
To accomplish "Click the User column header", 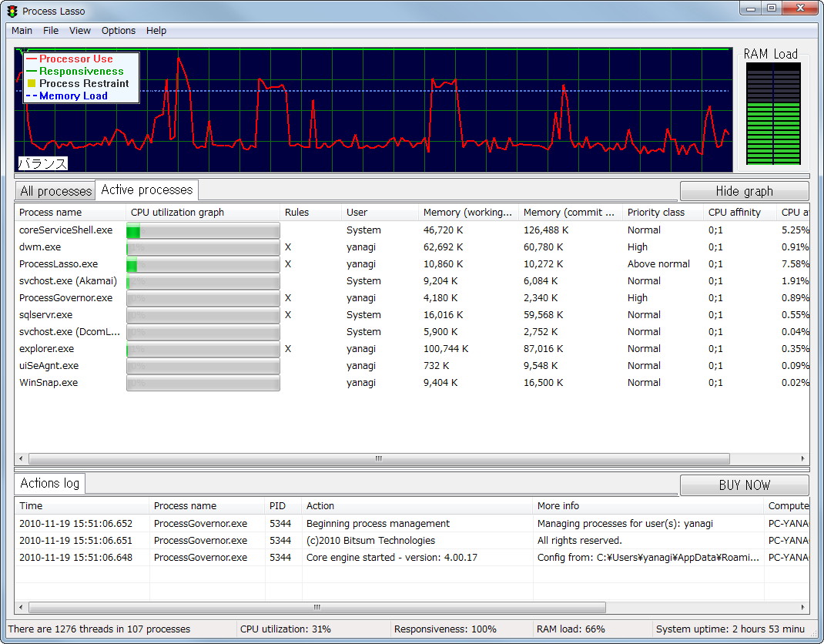I will coord(380,213).
